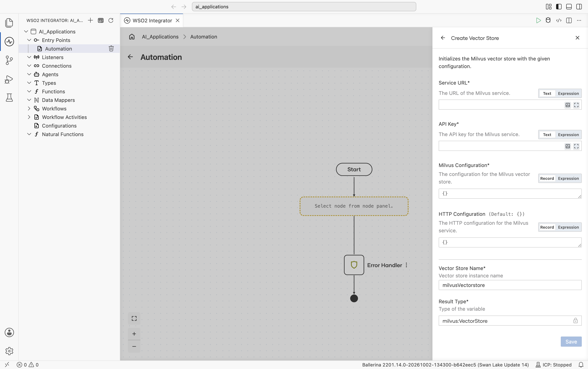This screenshot has height=369, width=588.
Task: Click the Vector Store Name input field
Action: point(510,285)
